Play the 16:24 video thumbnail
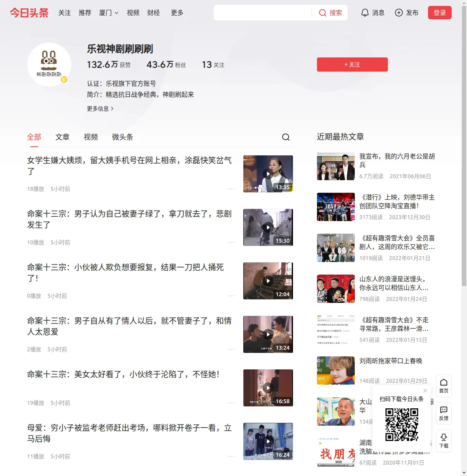Viewport: 467px width, 476px height. coord(268,441)
